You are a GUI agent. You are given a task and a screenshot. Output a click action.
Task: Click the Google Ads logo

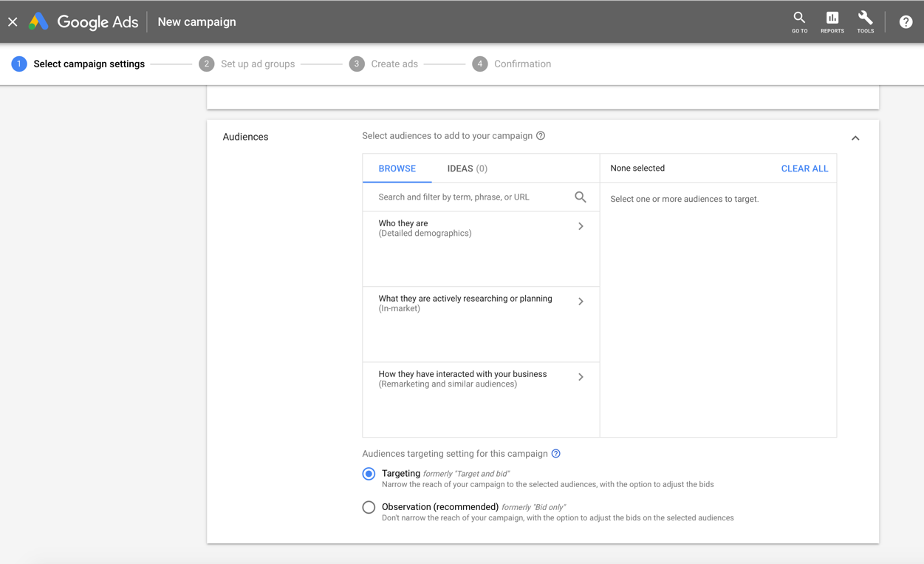coord(83,22)
